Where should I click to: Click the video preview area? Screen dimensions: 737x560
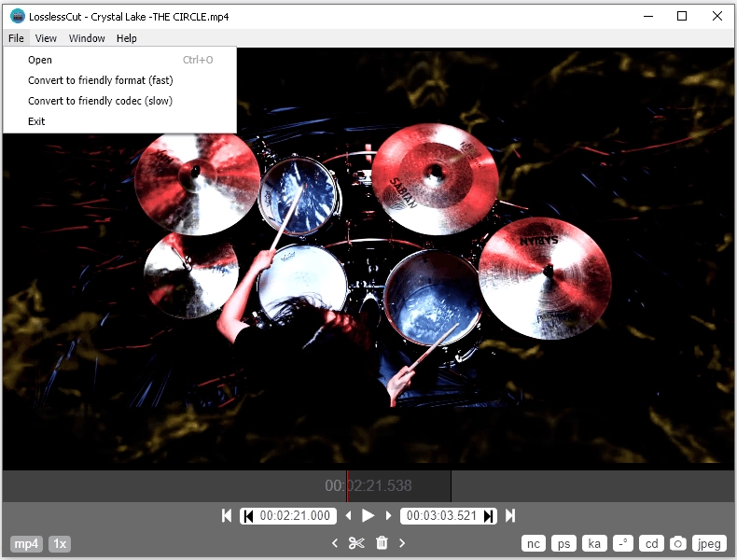[x=368, y=259]
